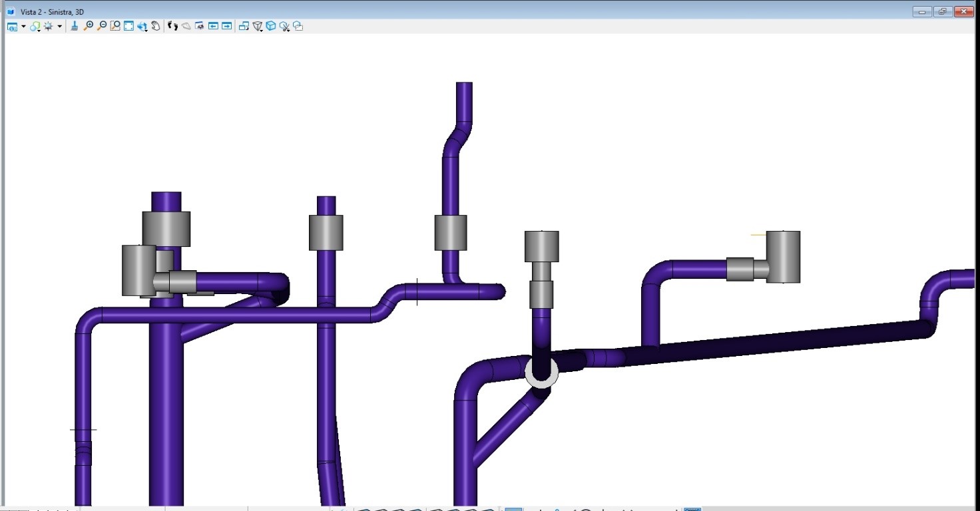Select the Zoom In magnifier
The height and width of the screenshot is (511, 980).
point(88,27)
